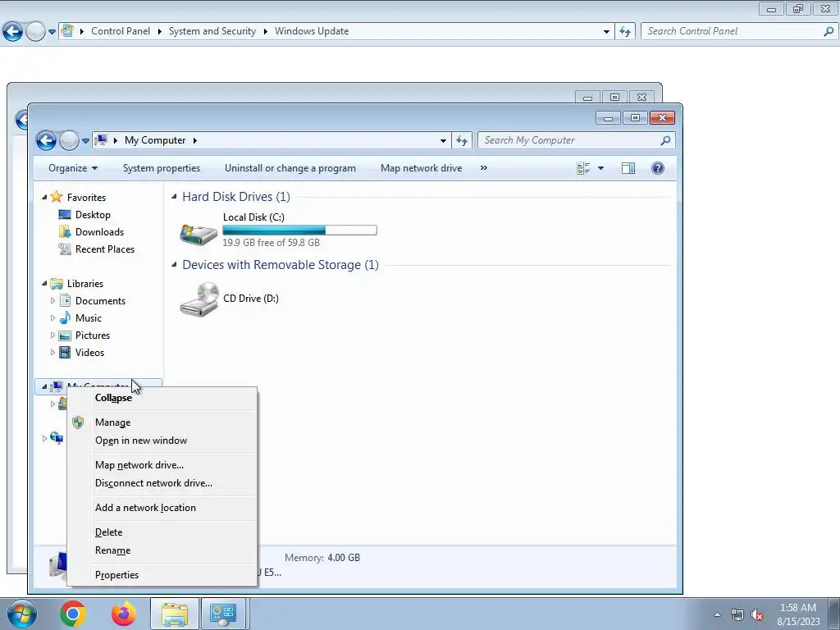
Task: Go back in My Computer window
Action: point(46,141)
